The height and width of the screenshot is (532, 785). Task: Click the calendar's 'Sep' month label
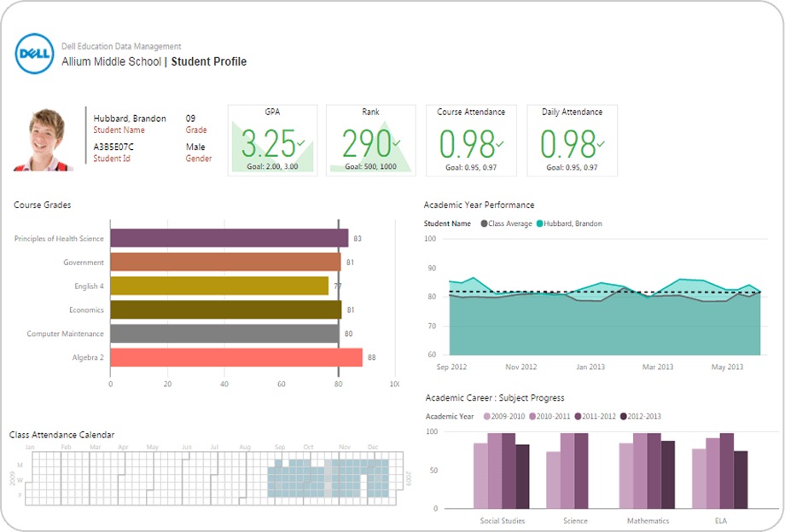tap(280, 447)
